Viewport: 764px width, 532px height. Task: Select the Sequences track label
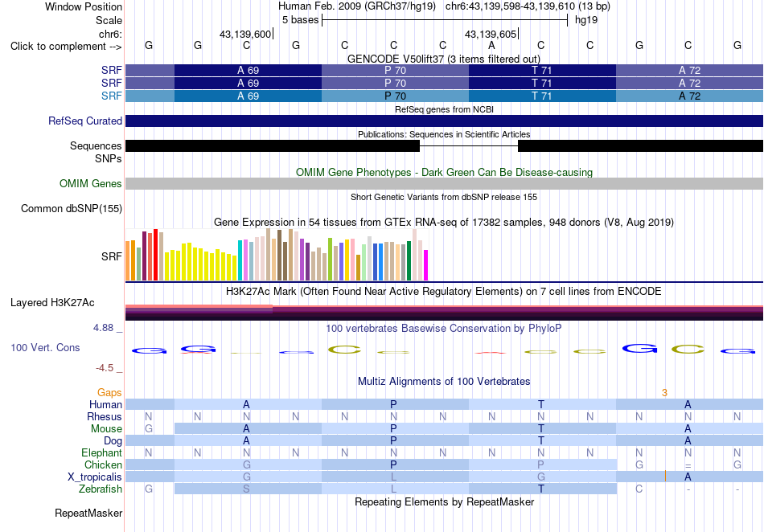(x=96, y=145)
